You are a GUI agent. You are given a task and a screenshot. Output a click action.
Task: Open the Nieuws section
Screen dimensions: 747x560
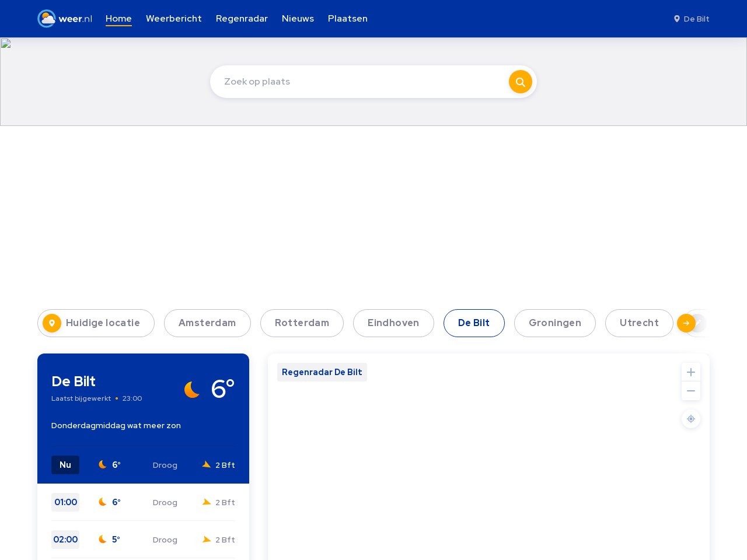click(x=298, y=19)
